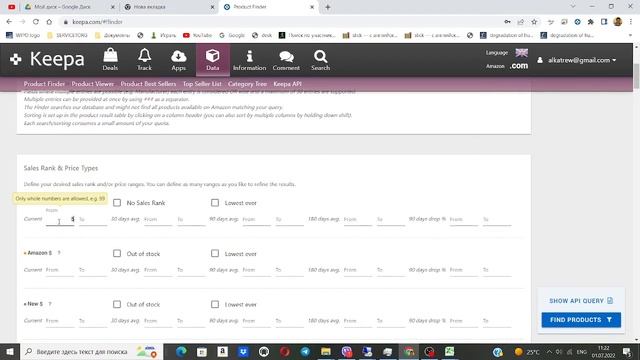Click SHOW API QUERY button

click(x=581, y=300)
